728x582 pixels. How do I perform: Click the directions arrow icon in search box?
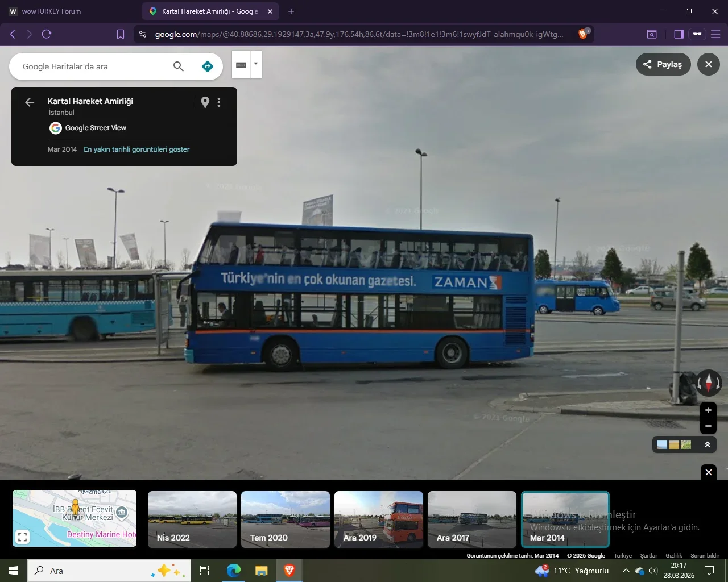pos(208,66)
